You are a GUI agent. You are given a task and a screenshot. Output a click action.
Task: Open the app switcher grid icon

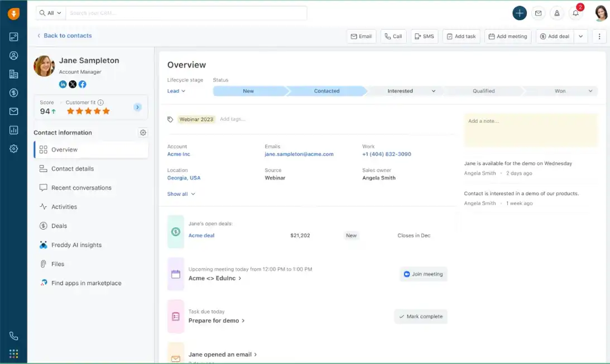[13, 353]
